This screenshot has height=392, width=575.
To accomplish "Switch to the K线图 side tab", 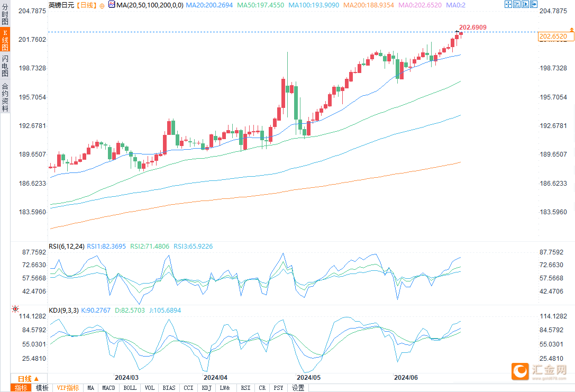I will click(x=5, y=40).
